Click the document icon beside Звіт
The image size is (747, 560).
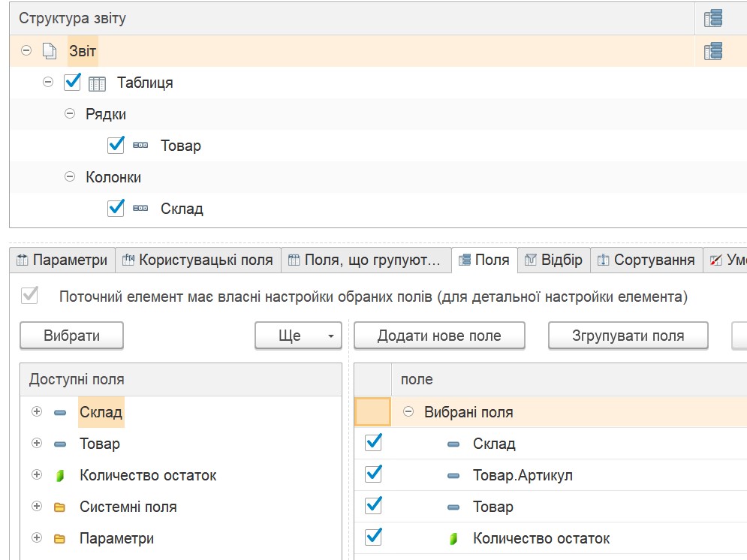pyautogui.click(x=49, y=50)
